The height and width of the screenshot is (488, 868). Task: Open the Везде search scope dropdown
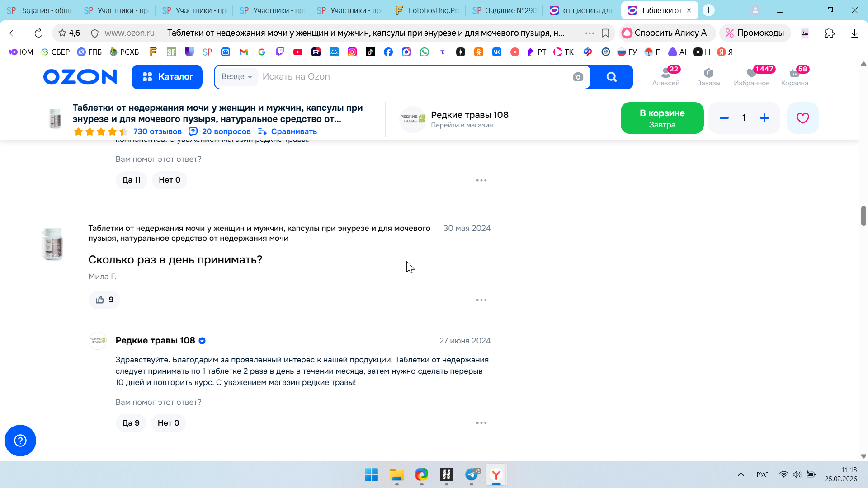(236, 77)
